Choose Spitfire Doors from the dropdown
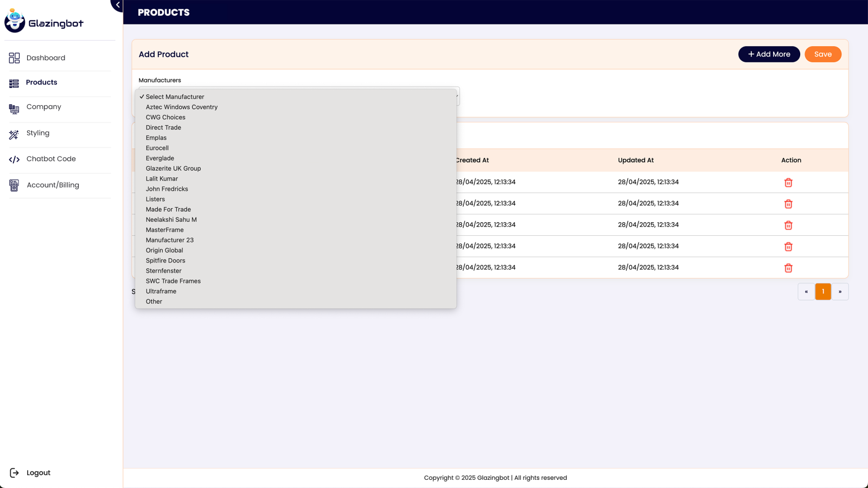Viewport: 868px width, 488px height. pos(165,261)
